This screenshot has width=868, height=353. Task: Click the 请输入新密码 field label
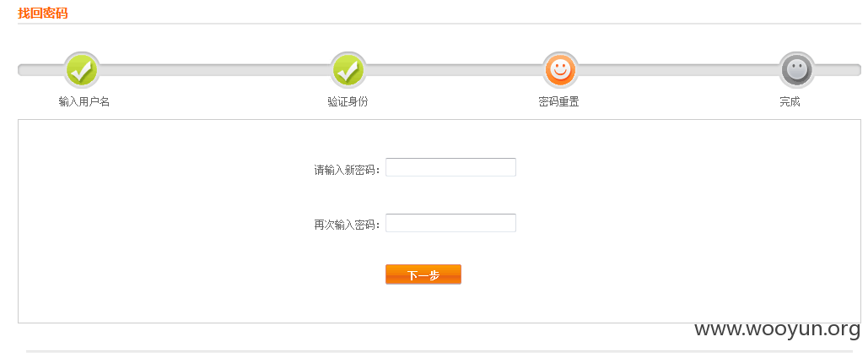coord(347,170)
